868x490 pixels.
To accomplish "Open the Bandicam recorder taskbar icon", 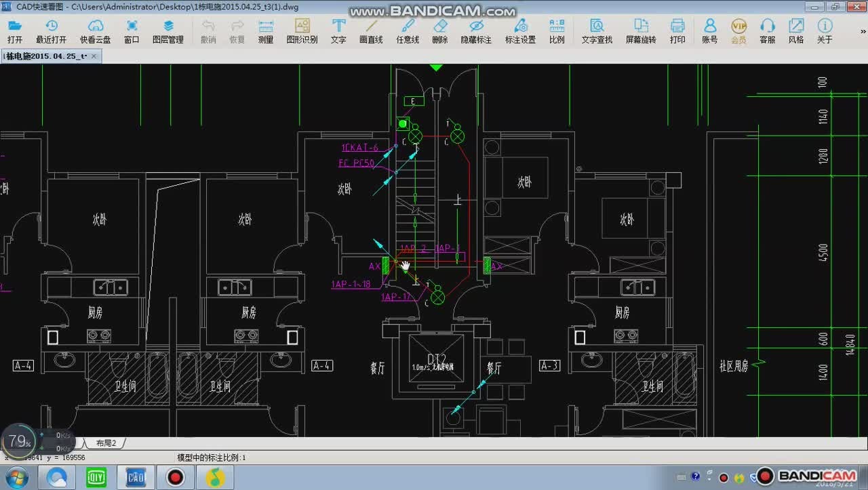I will [x=176, y=477].
